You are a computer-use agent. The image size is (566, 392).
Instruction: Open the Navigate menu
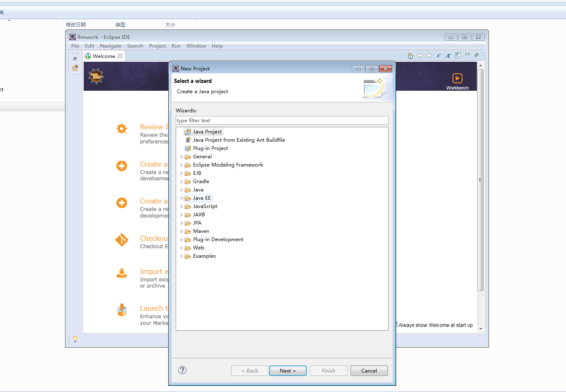[111, 46]
